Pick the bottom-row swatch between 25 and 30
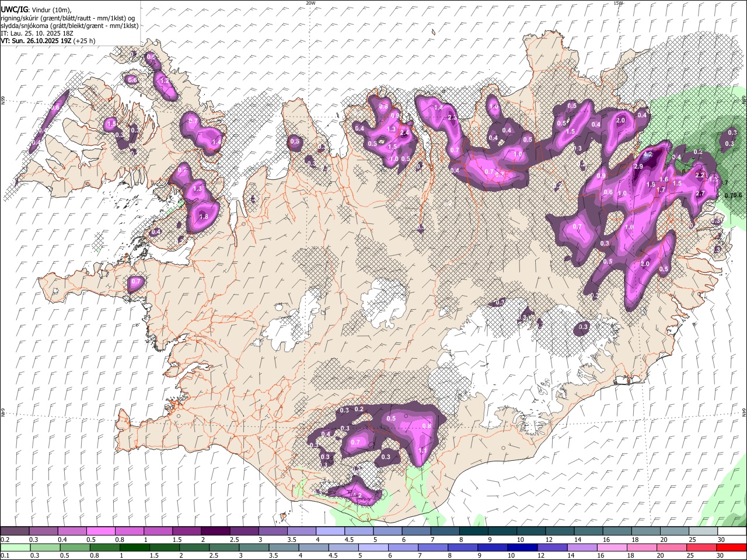747x560 pixels. (702, 547)
